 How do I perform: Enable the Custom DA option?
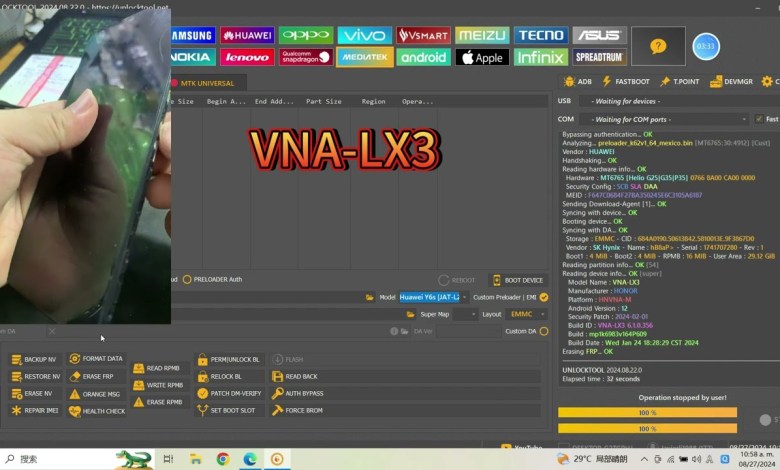click(544, 331)
